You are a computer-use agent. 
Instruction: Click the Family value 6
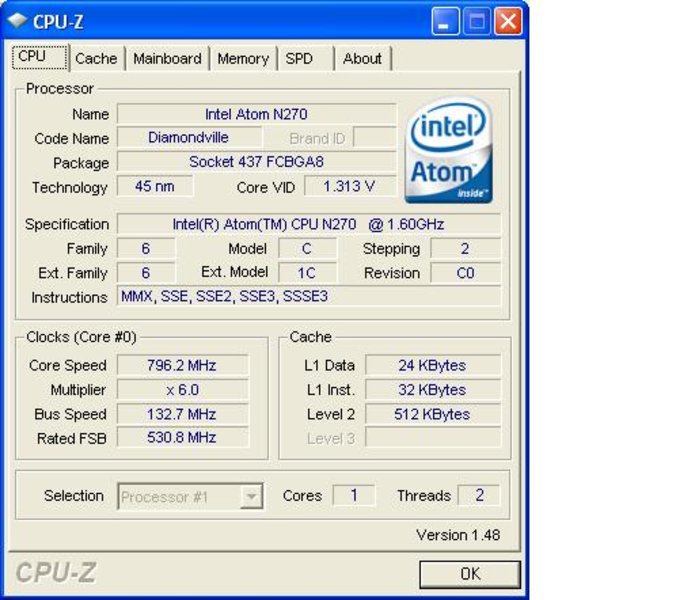coord(146,249)
